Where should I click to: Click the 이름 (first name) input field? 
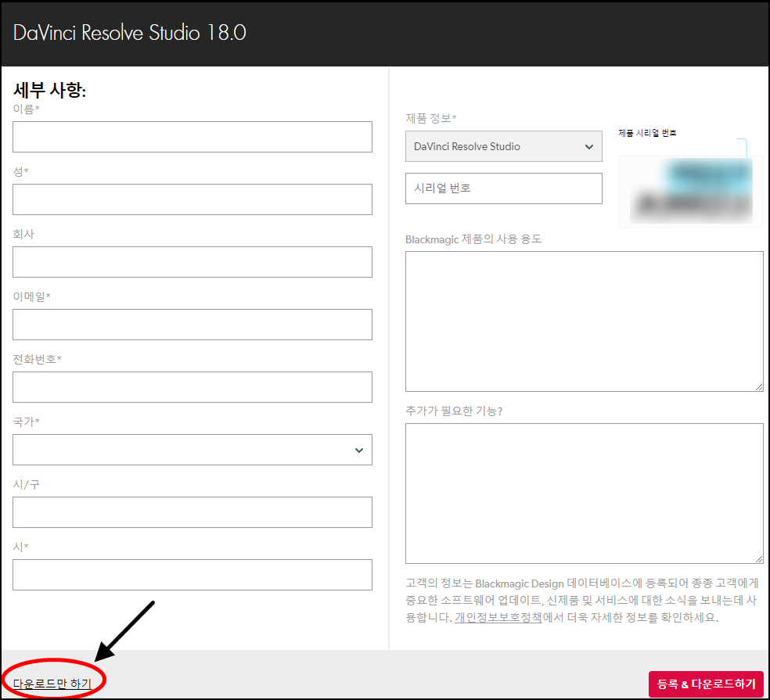192,137
